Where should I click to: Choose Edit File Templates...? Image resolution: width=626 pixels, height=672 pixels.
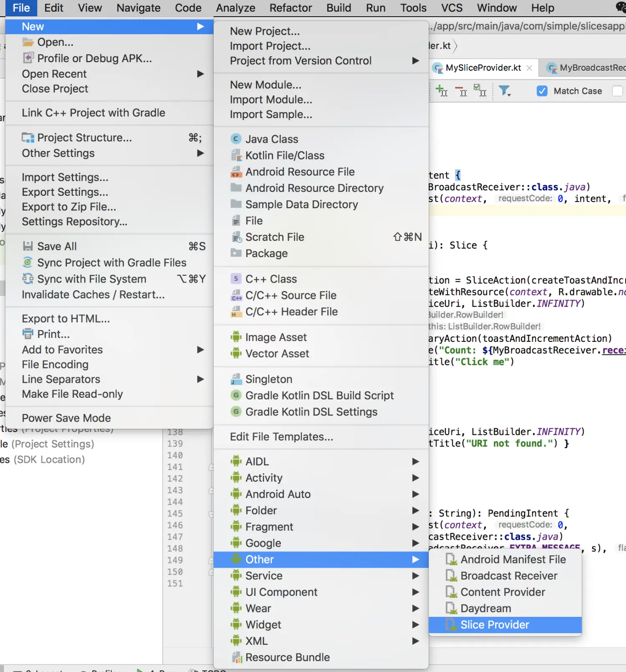321,437
